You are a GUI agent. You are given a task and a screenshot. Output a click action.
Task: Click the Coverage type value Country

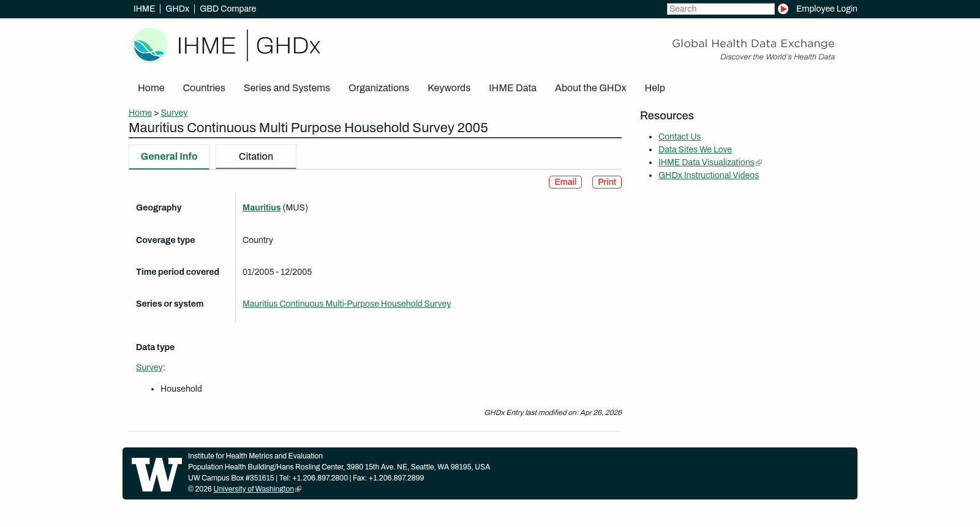coord(258,241)
